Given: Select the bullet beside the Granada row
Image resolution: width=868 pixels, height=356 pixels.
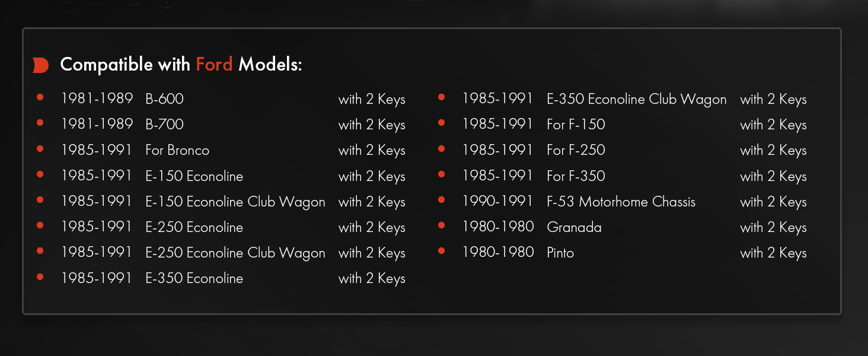Looking at the screenshot, I should [441, 225].
